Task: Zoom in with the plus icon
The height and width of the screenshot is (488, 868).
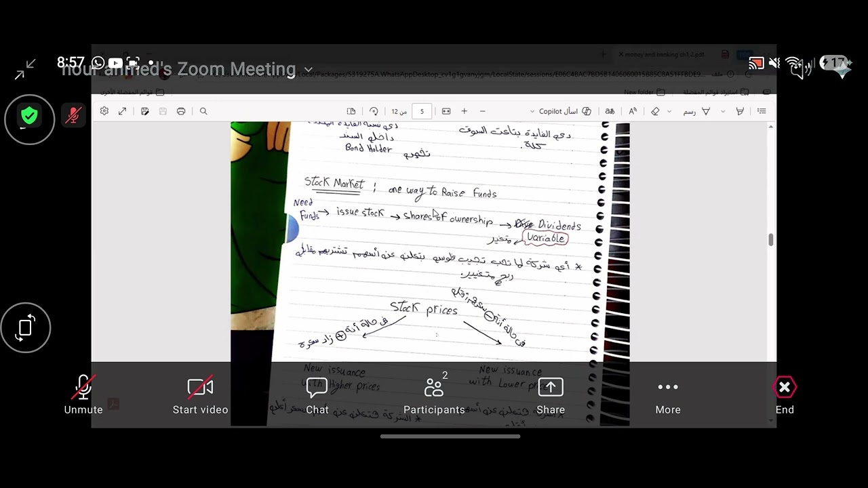Action: pos(465,111)
